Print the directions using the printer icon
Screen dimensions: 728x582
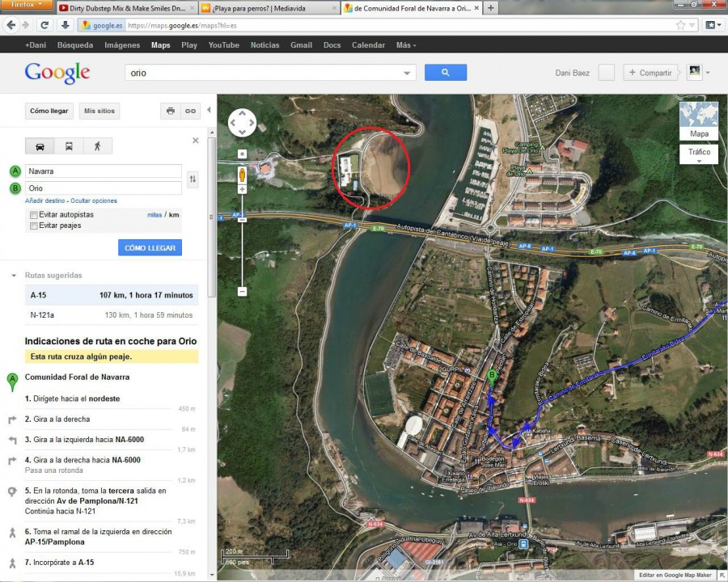[x=171, y=111]
